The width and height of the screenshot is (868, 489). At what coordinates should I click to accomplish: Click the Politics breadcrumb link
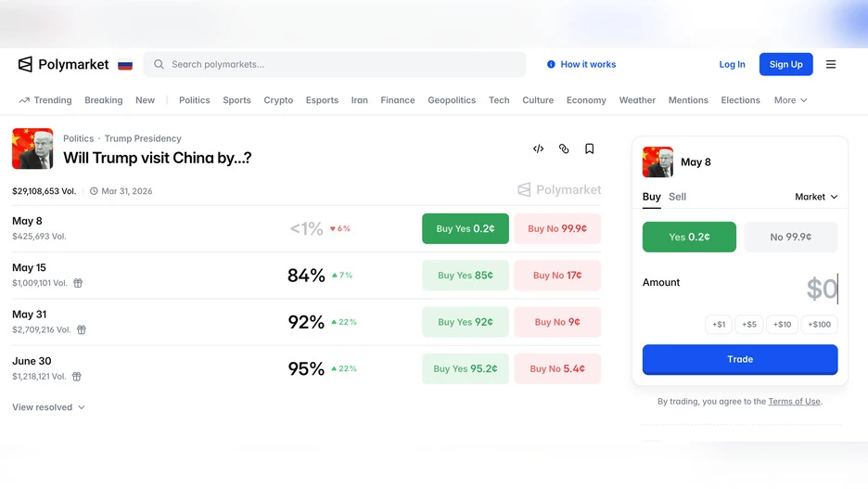78,138
